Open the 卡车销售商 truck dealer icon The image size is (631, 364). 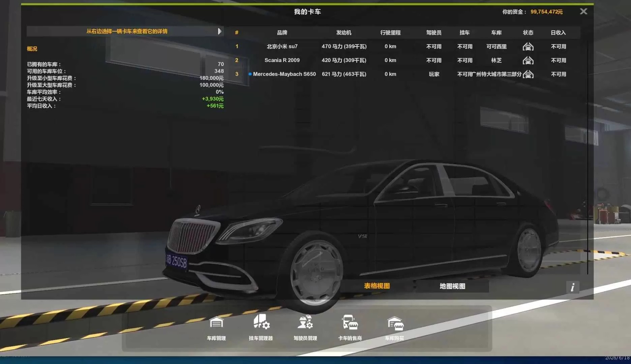click(350, 323)
